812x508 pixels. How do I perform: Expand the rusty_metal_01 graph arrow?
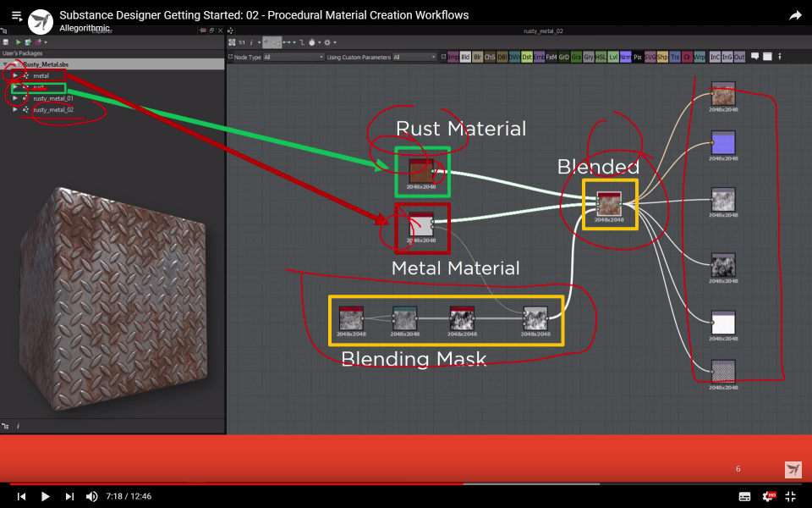15,98
